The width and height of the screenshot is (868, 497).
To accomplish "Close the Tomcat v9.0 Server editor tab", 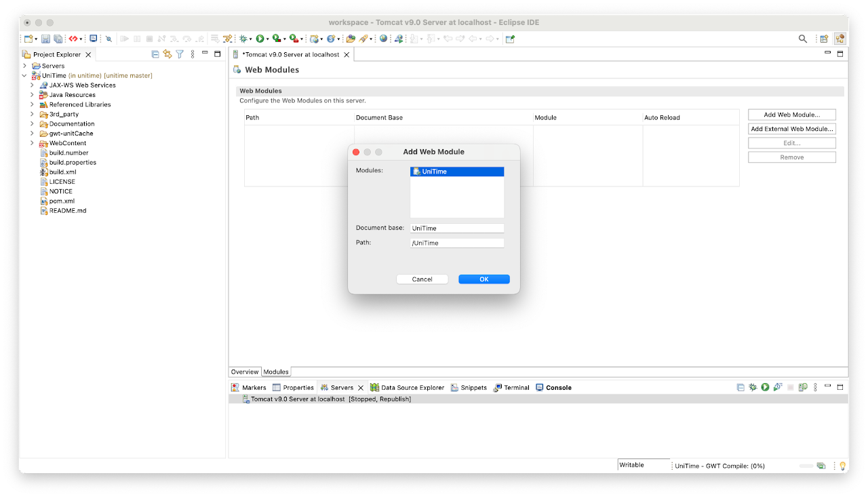I will (347, 54).
